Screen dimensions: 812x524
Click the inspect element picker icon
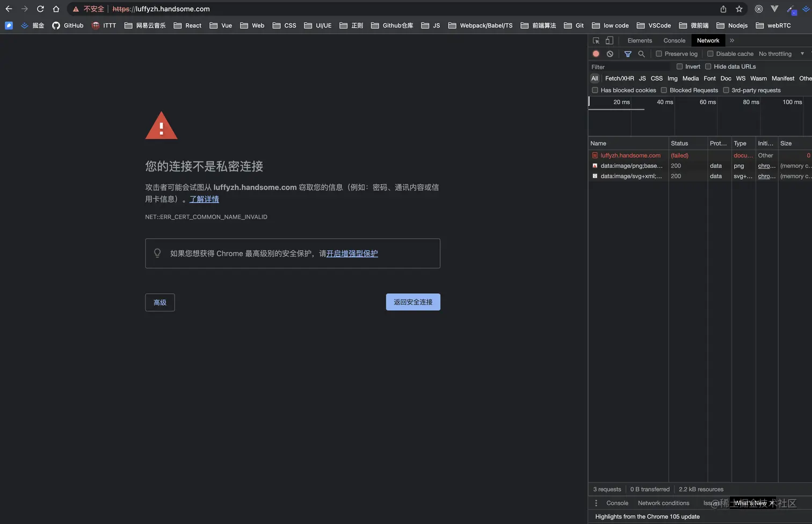[x=596, y=41]
